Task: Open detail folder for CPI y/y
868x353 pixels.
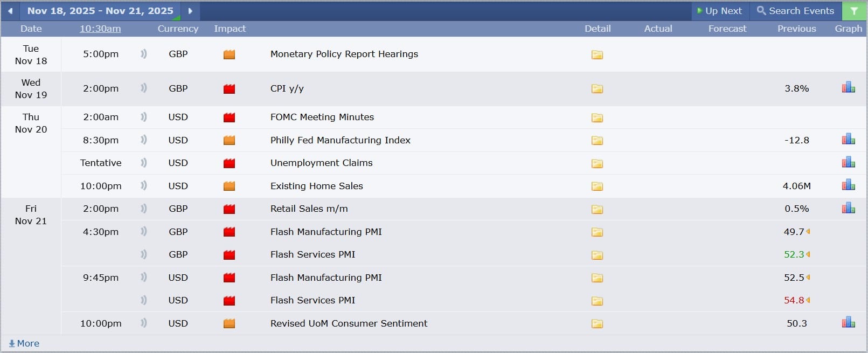Action: coord(597,89)
